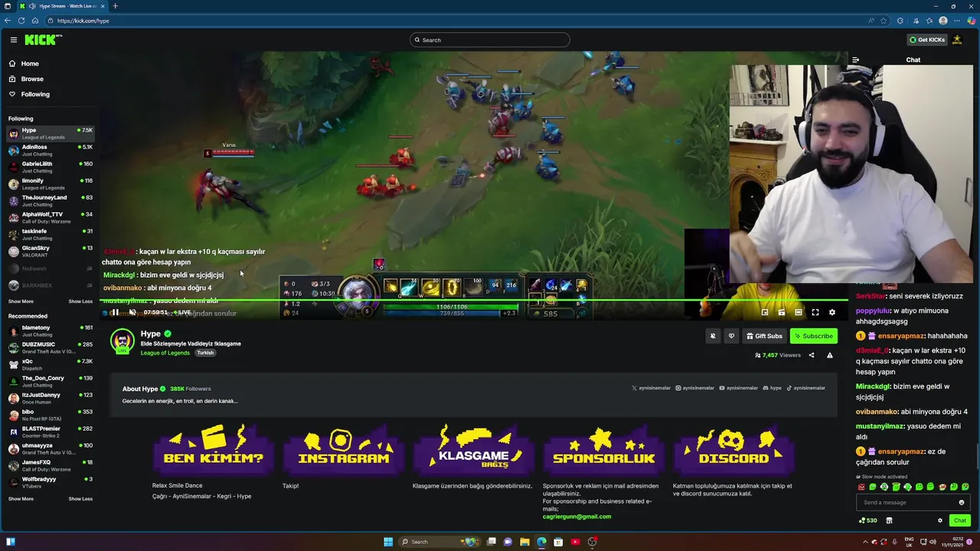The width and height of the screenshot is (980, 551).
Task: Open picture-in-picture mini player icon
Action: click(x=764, y=312)
